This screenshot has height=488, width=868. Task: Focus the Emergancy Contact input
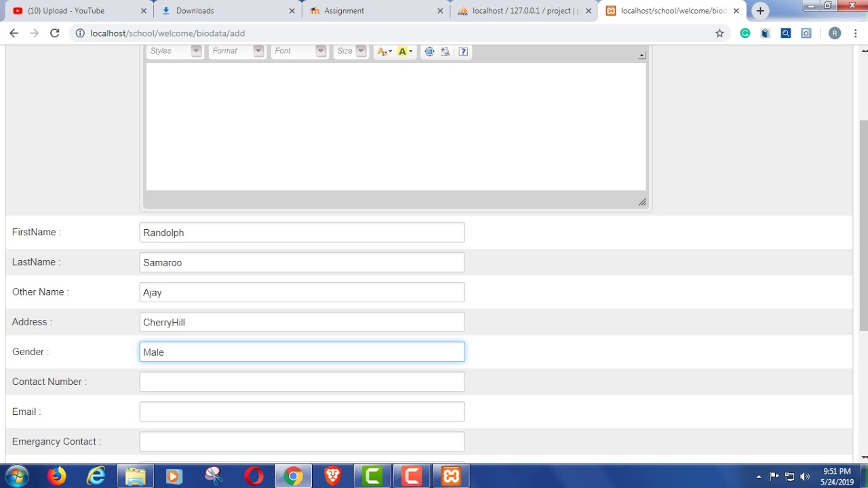point(302,441)
